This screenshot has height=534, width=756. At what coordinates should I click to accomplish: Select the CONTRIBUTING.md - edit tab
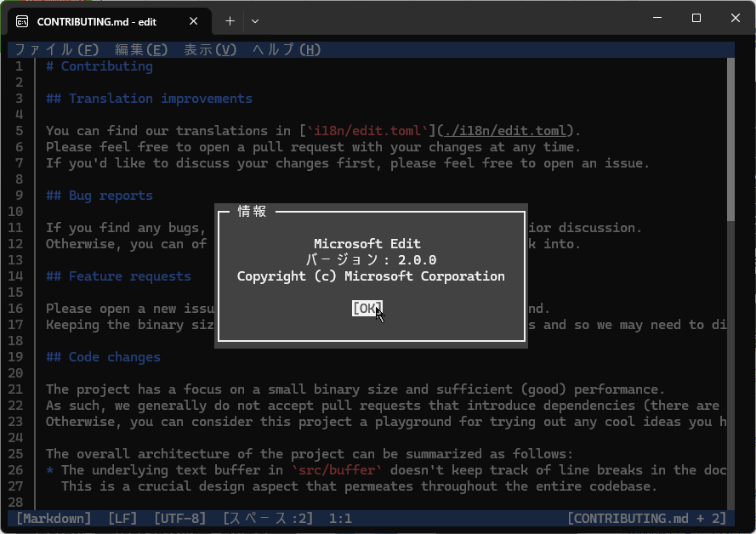(x=109, y=22)
